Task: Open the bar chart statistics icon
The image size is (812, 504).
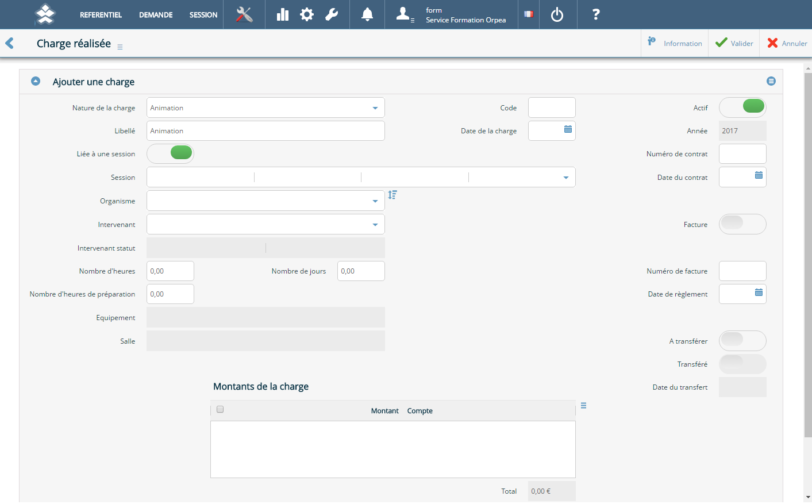Action: [283, 14]
